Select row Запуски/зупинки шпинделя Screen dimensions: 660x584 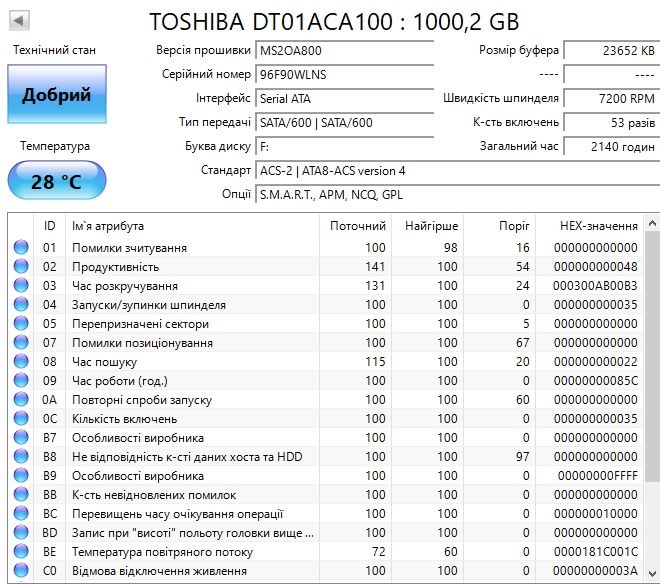tap(325, 304)
